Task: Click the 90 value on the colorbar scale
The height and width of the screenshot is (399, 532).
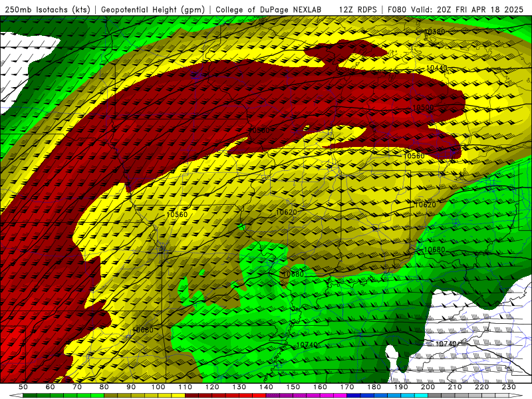Action: point(131,387)
